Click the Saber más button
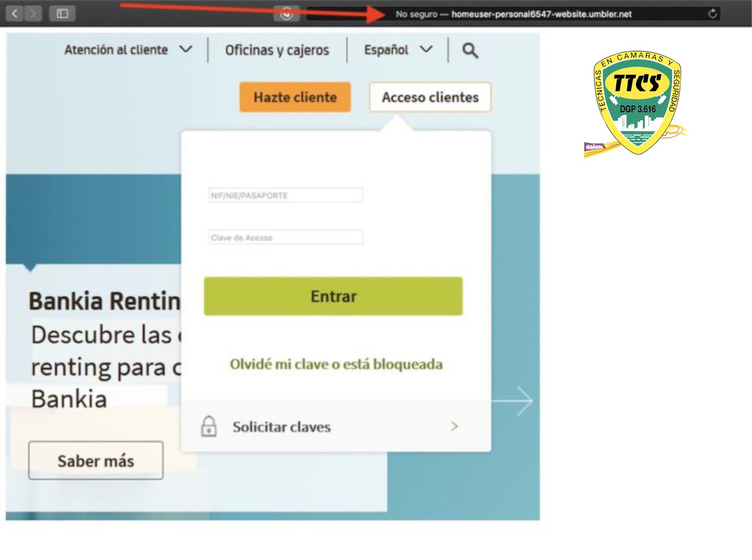Viewport: 752px width, 560px height. 96,460
